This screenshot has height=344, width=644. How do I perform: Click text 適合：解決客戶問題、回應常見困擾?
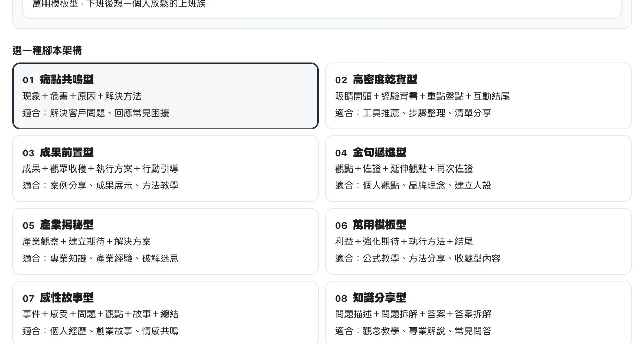(96, 113)
